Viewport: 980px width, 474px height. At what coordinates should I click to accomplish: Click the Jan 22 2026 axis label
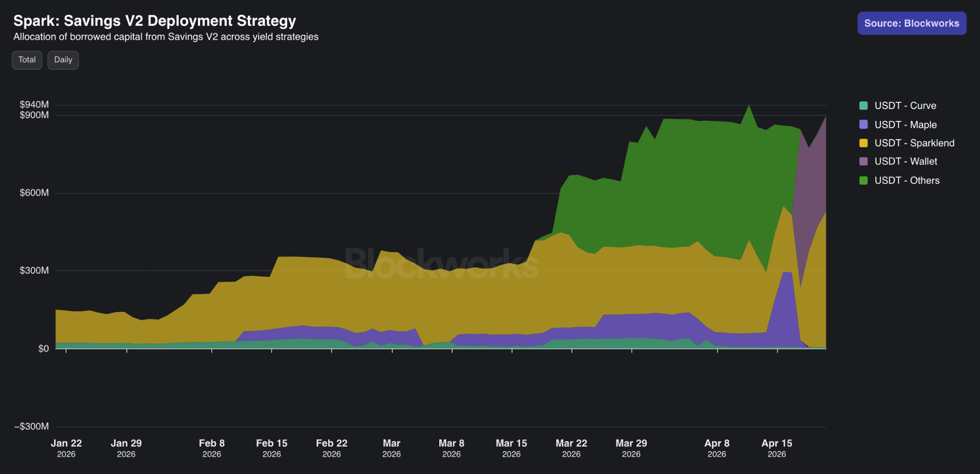66,448
